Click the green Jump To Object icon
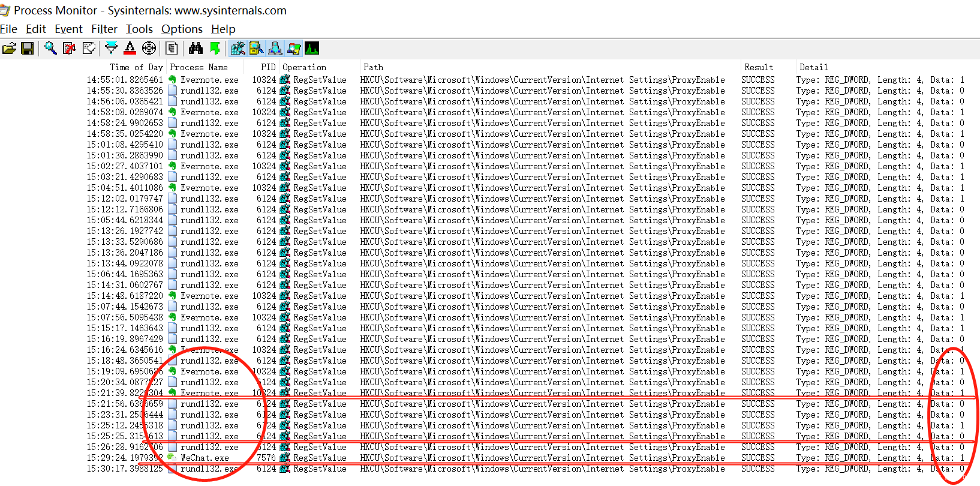This screenshot has width=980, height=486. (x=215, y=49)
